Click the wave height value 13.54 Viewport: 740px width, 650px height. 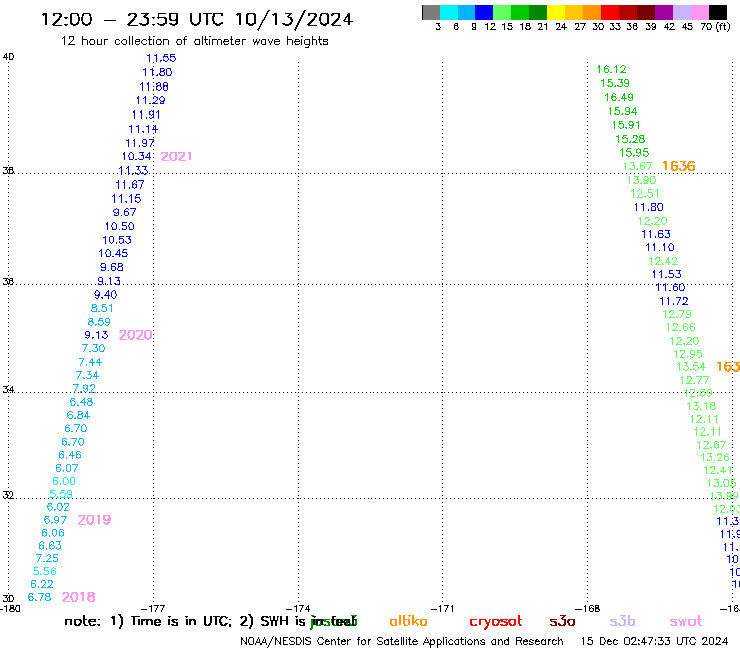(691, 367)
